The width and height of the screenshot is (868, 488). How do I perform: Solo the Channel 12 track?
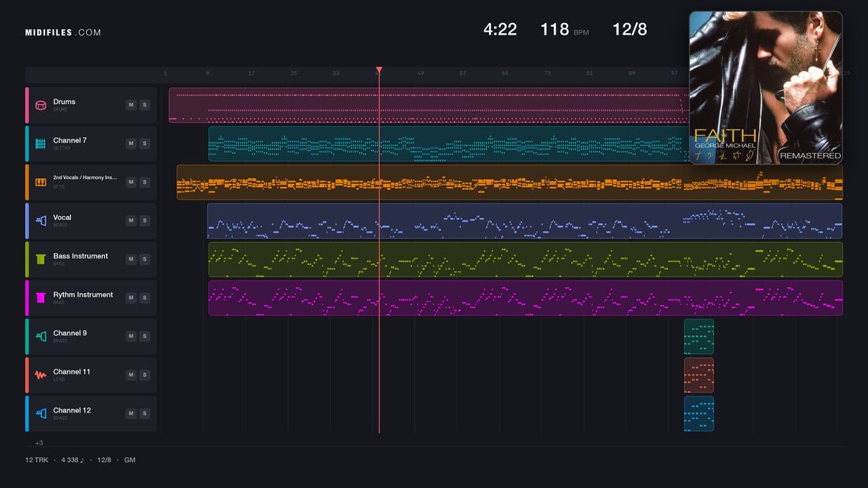144,413
